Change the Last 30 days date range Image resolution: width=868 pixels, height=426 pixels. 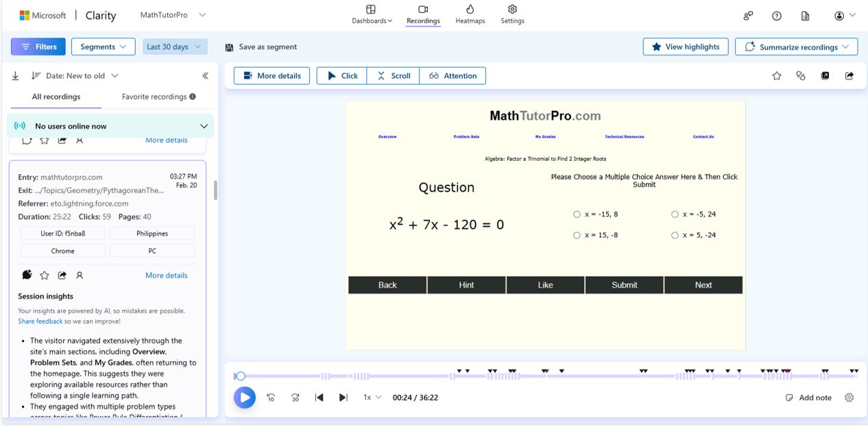175,47
